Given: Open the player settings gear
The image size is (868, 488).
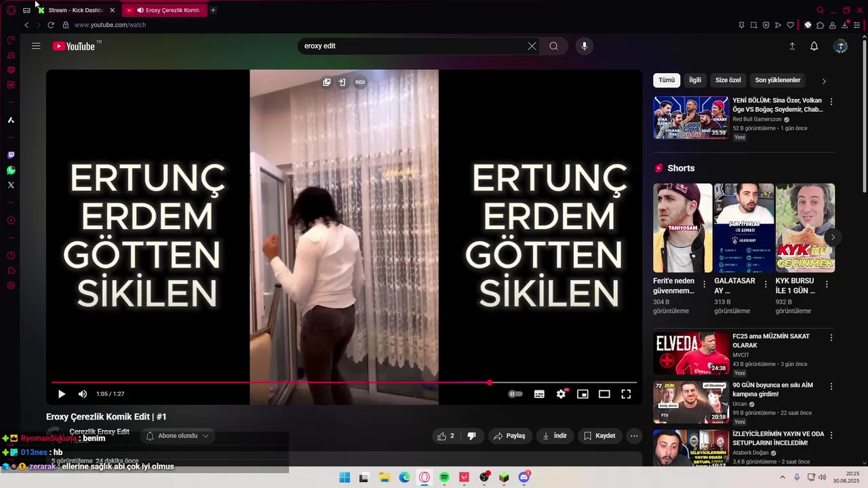Looking at the screenshot, I should [561, 394].
